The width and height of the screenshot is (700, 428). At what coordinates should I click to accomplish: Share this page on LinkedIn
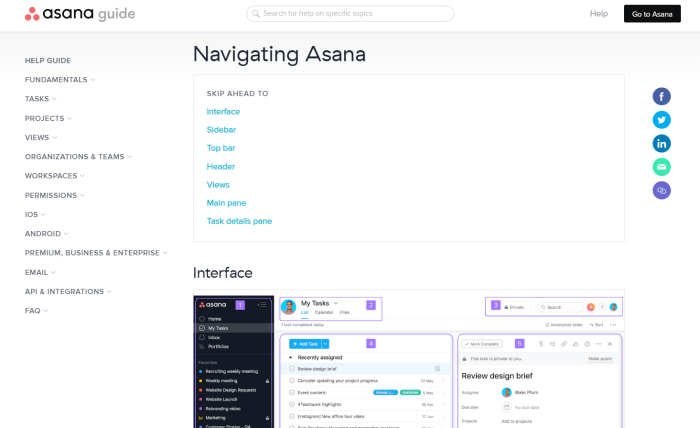[661, 144]
